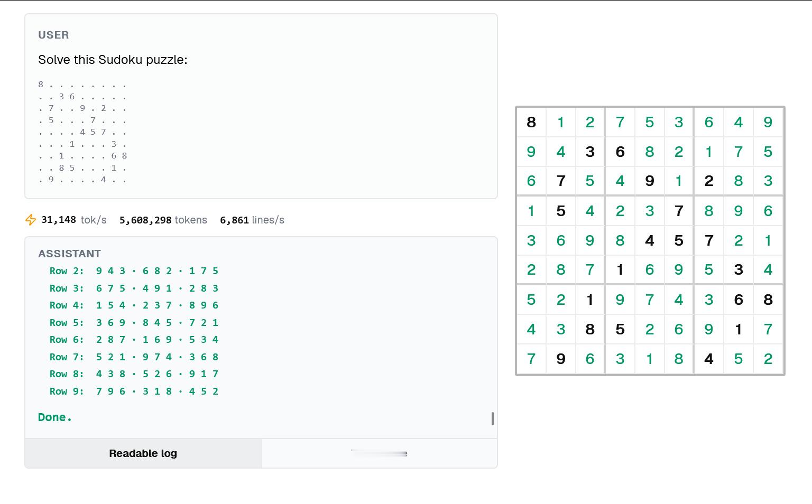Screen dimensions: 812x504
Task: Select the given 9 in grid row 3, column 5
Action: point(650,181)
